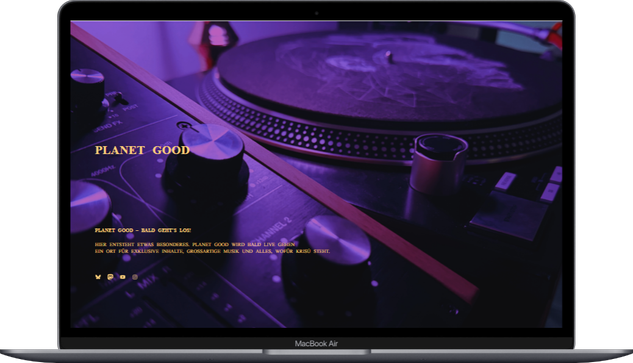Click heading 'PLANET GOOD – BALD GEHT'S LOS!'
Viewport: 633px width, 363px height.
click(x=143, y=230)
